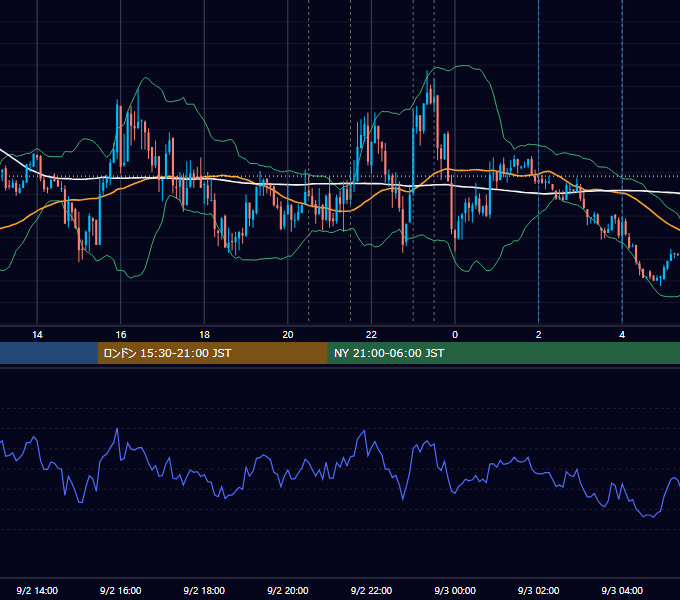Screen dimensions: 680x600
Task: Click the London 15:30-21:00 JST session bar
Action: pyautogui.click(x=212, y=353)
